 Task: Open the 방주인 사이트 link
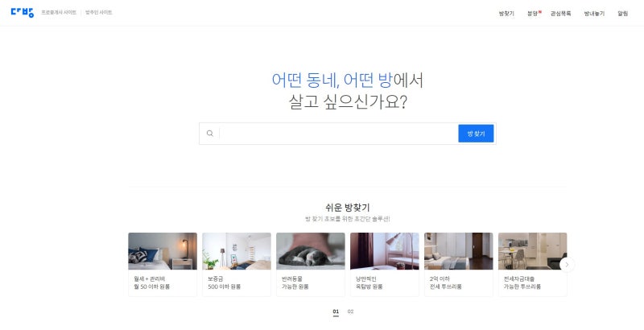click(x=98, y=12)
